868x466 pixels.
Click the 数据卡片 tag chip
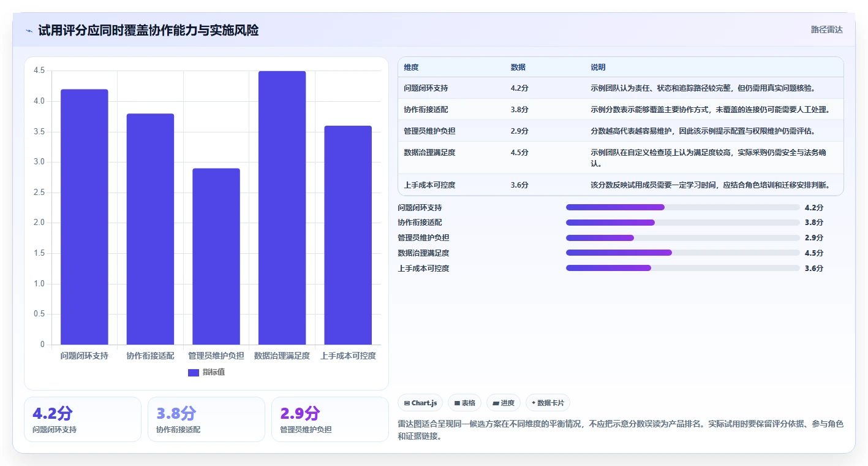(548, 403)
